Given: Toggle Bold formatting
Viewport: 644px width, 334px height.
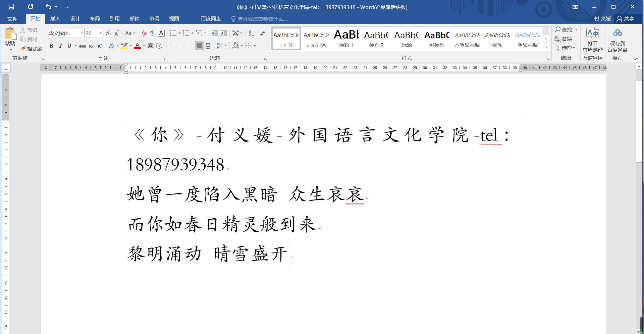Looking at the screenshot, I should pos(52,46).
